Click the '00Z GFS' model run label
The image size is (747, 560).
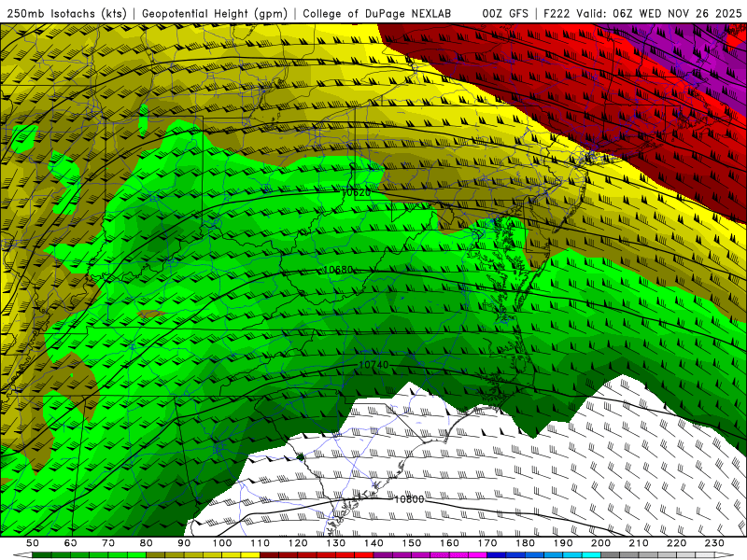(x=505, y=13)
